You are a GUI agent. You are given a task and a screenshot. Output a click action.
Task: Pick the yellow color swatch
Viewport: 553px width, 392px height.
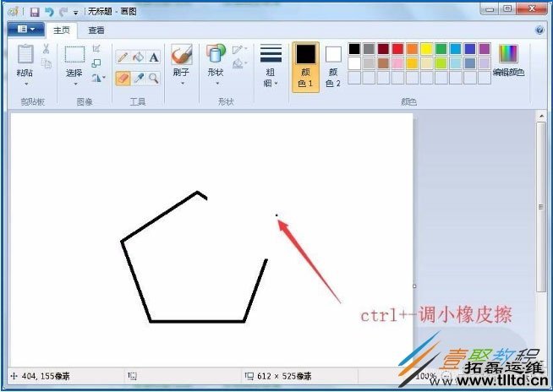[x=426, y=49]
